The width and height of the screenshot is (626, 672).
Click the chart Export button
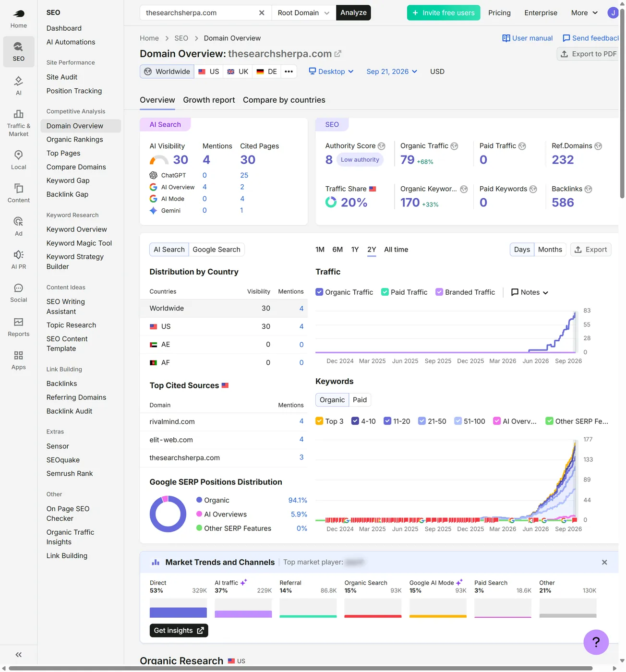[x=590, y=250]
